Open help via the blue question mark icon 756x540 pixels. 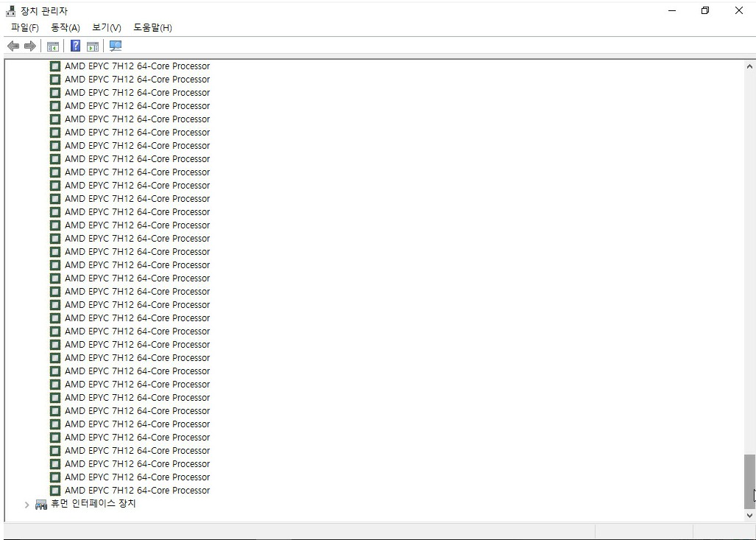[76, 46]
